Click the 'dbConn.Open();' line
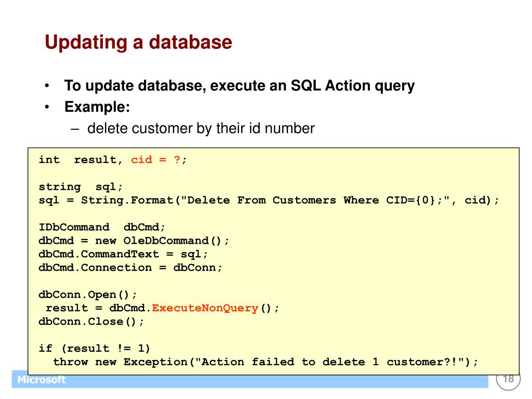 tap(87, 295)
